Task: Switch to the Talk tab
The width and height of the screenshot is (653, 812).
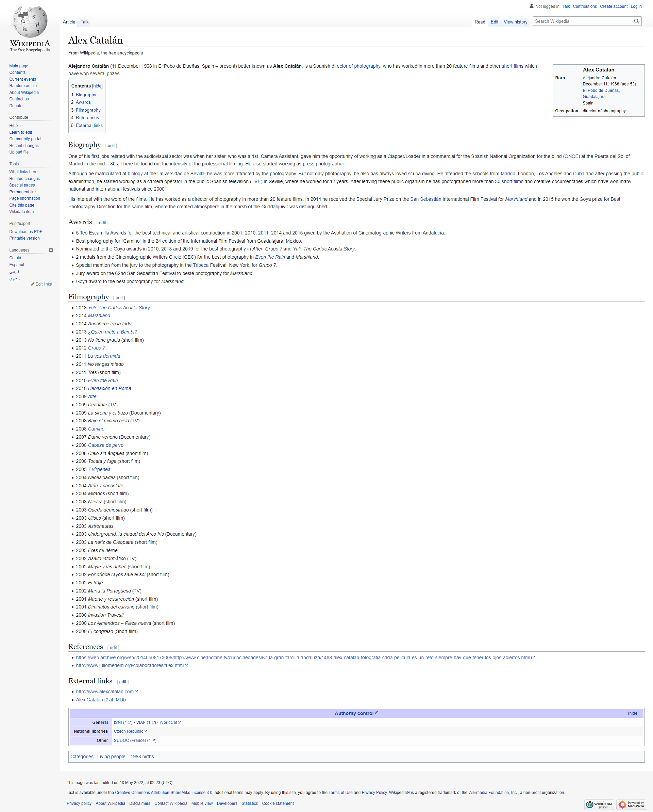Action: tap(85, 22)
